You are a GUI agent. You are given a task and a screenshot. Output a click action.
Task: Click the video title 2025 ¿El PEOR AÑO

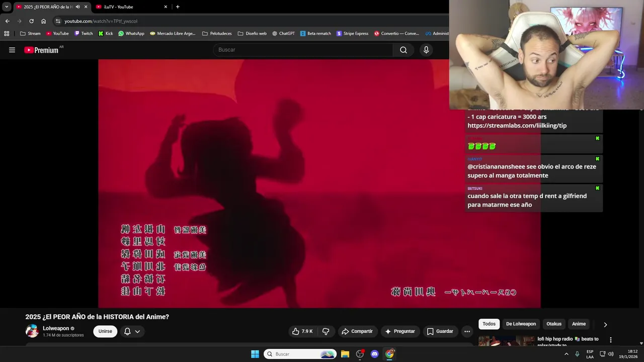(97, 317)
